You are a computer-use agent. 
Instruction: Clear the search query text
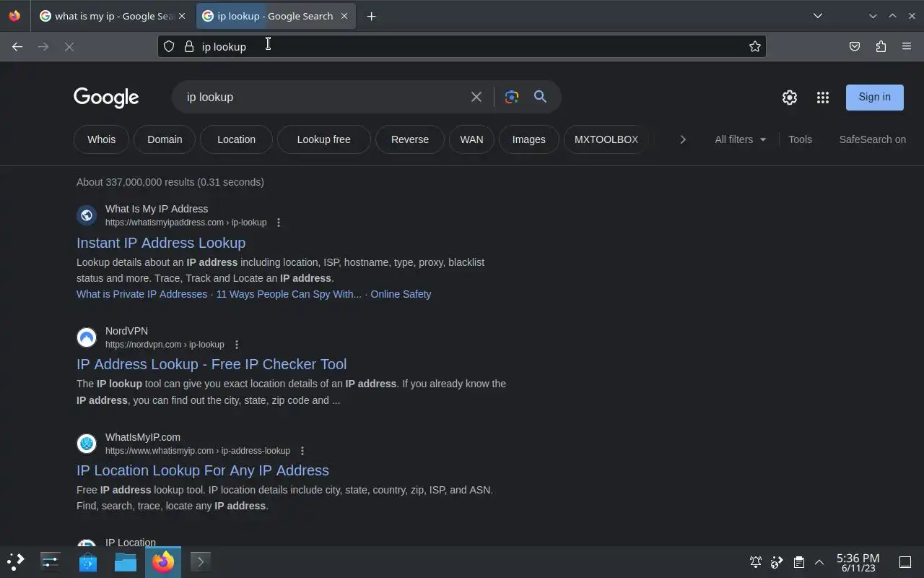[476, 97]
